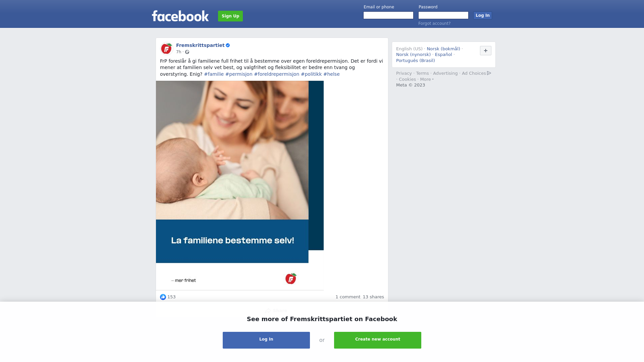Click the blue like reaction icon
The width and height of the screenshot is (644, 362).
tap(163, 297)
